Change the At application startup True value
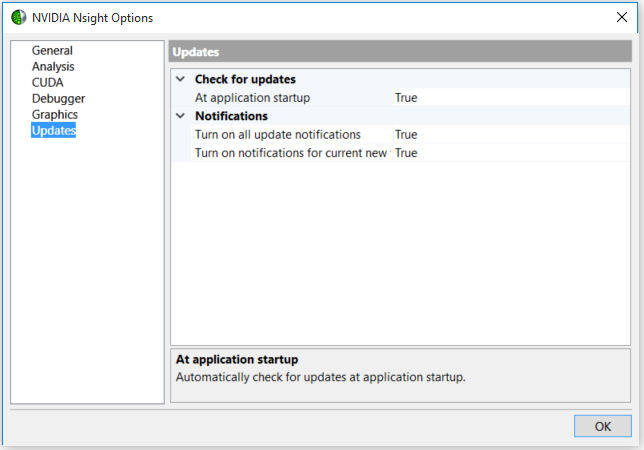 click(511, 98)
